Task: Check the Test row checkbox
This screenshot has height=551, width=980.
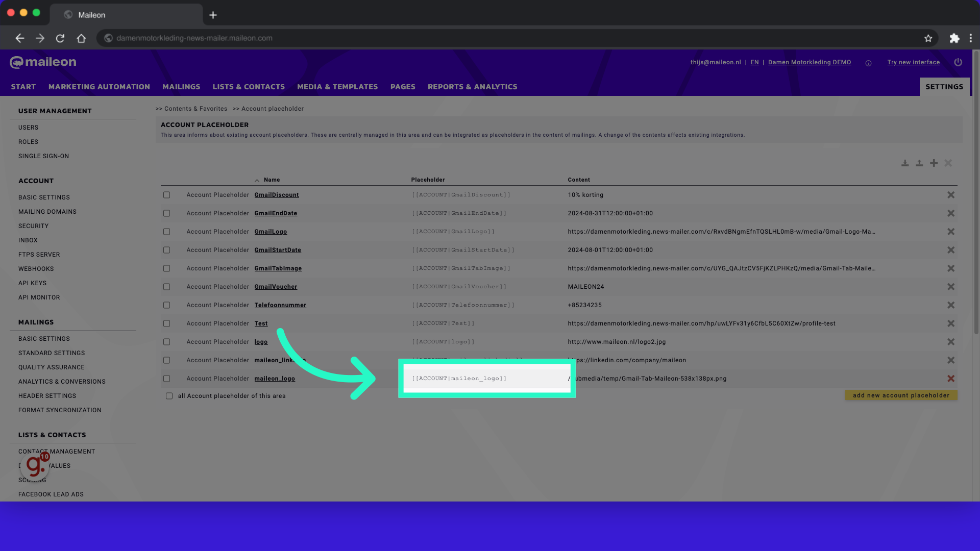Action: click(x=166, y=323)
